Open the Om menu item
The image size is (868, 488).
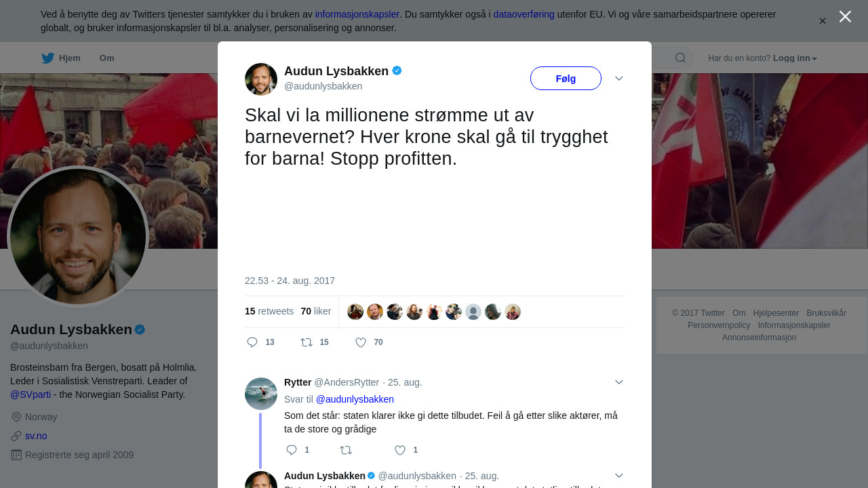pos(107,58)
